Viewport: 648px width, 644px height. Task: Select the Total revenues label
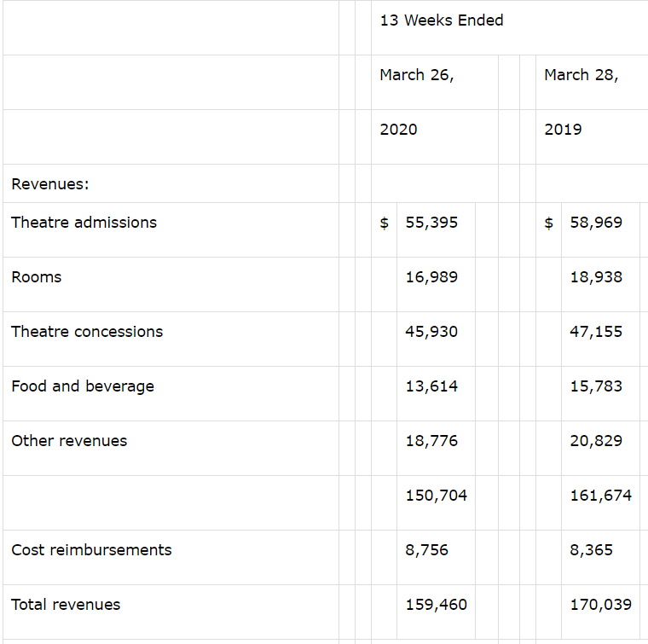click(66, 604)
